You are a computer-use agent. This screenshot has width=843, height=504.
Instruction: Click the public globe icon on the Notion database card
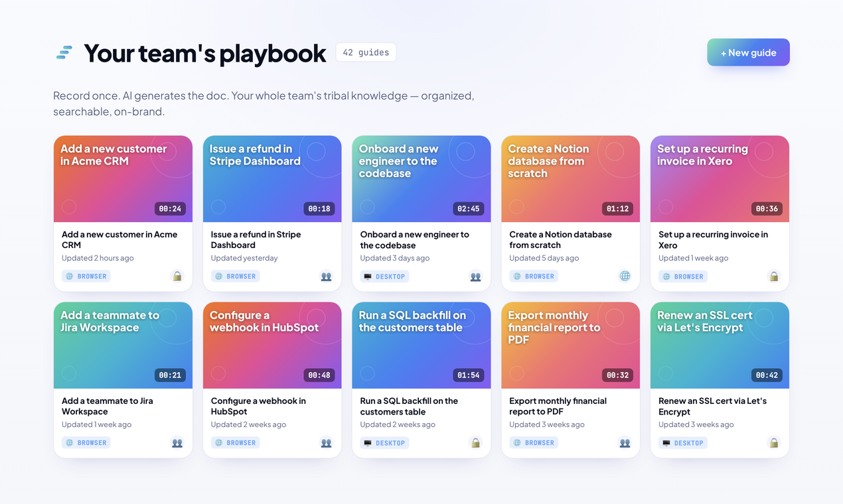625,277
